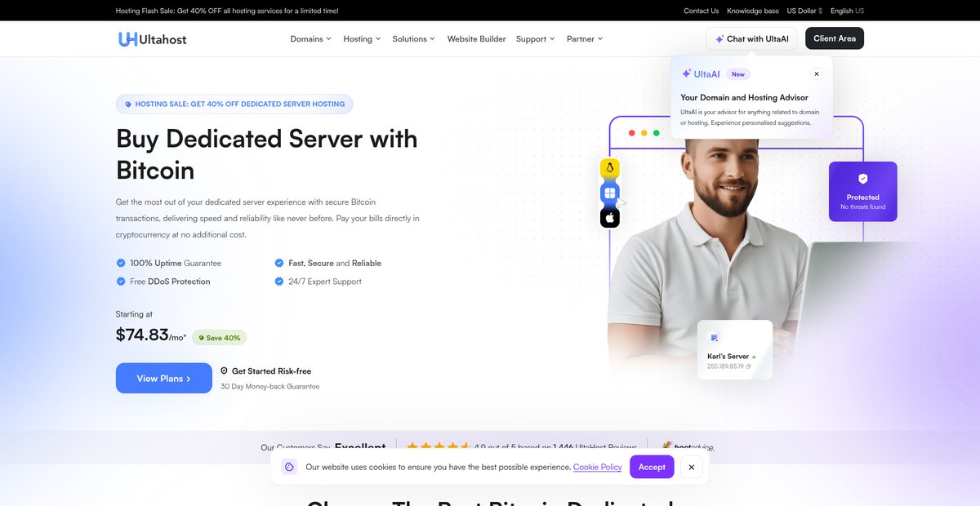Viewport: 980px width, 506px height.
Task: Click the yellow dot in browser mockup
Action: (644, 133)
